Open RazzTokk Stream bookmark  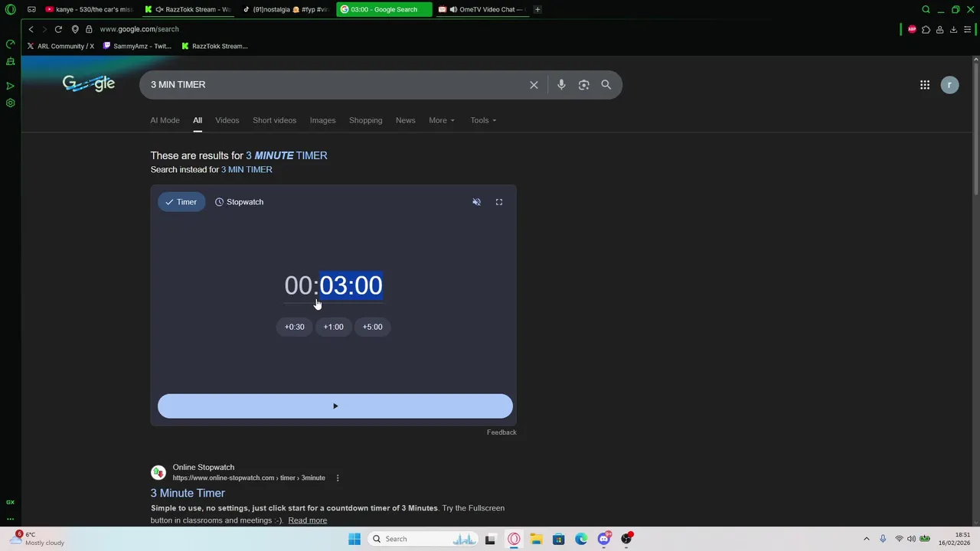215,46
